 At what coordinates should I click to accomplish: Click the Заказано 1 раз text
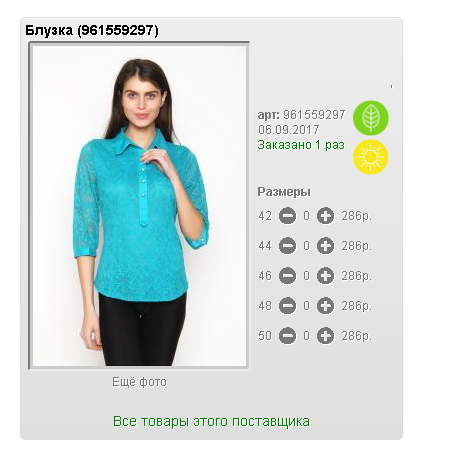coord(301,145)
